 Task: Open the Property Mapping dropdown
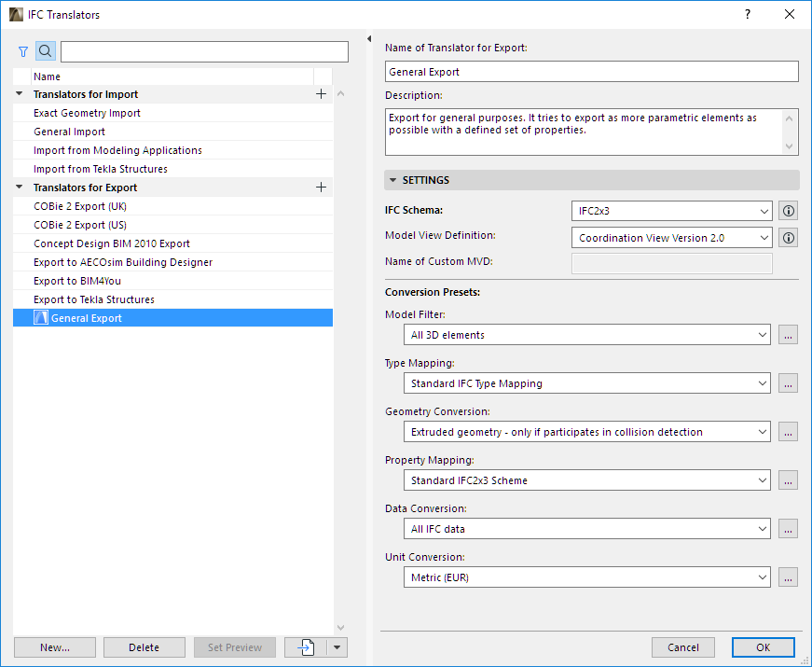(x=587, y=480)
